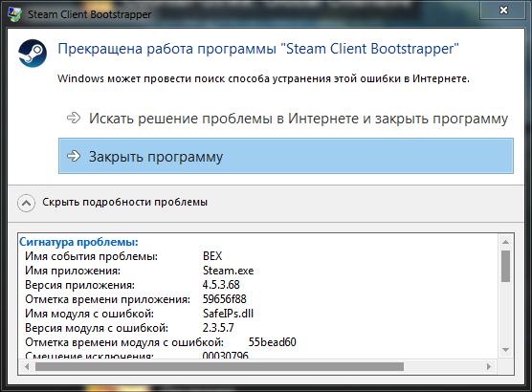Image resolution: width=532 pixels, height=392 pixels.
Task: Click the "BEX" event name value
Action: pos(212,256)
